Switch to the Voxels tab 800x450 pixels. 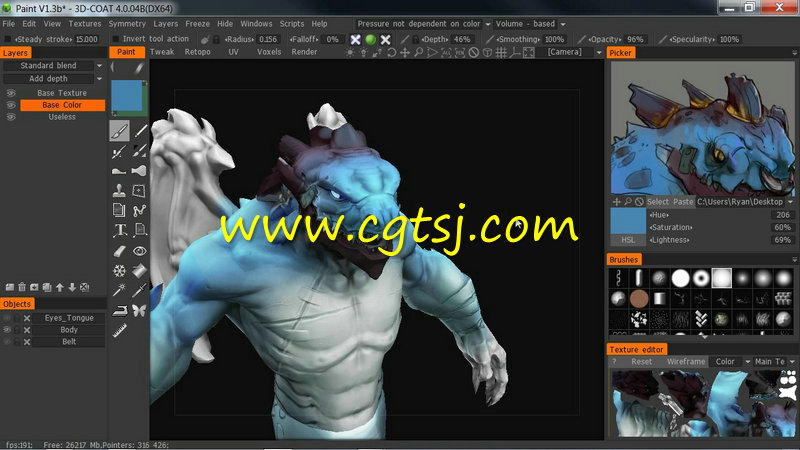(x=269, y=52)
